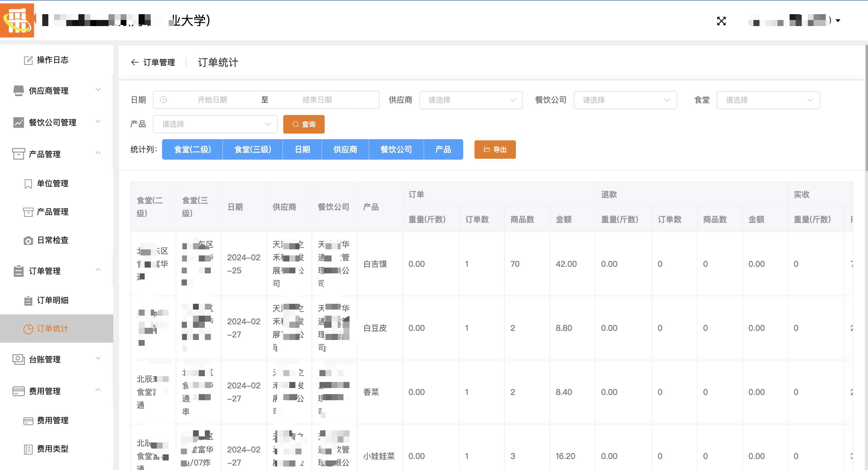Click the 产品管理 parent menu box icon
Image resolution: width=868 pixels, height=470 pixels.
[19, 154]
